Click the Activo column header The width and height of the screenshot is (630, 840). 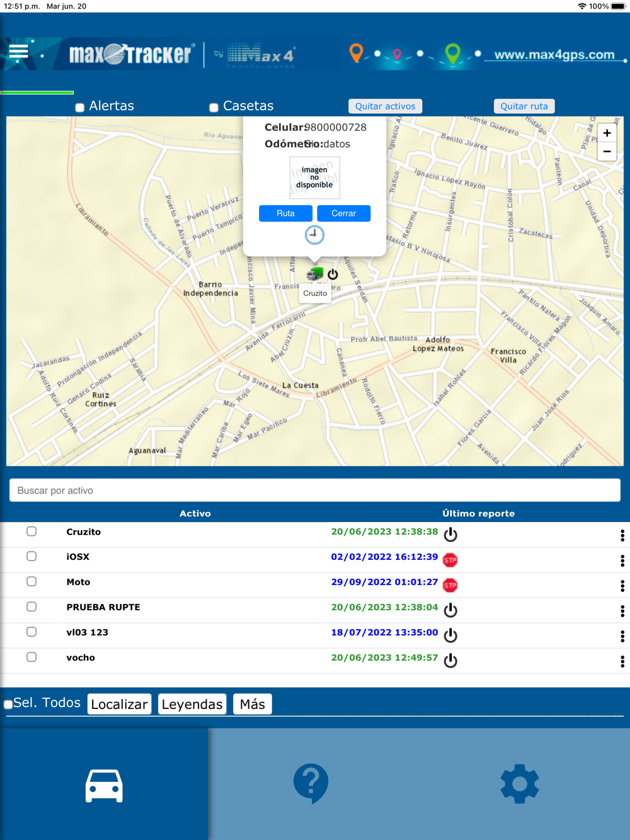pos(195,514)
